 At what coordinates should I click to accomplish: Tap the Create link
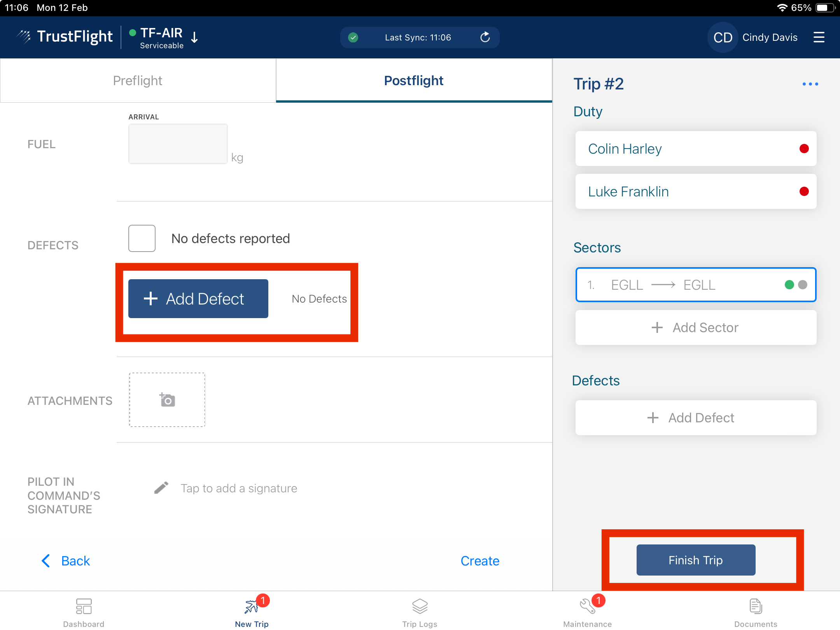point(479,561)
